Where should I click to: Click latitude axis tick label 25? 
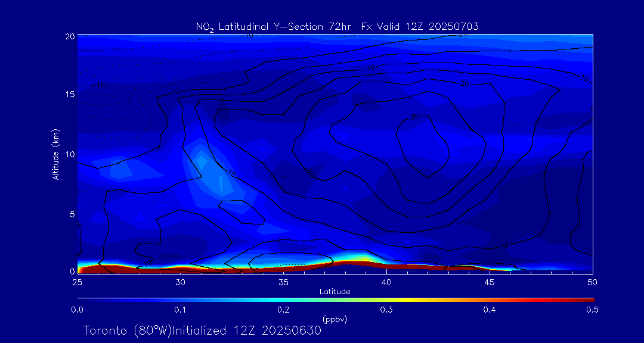[x=77, y=282]
